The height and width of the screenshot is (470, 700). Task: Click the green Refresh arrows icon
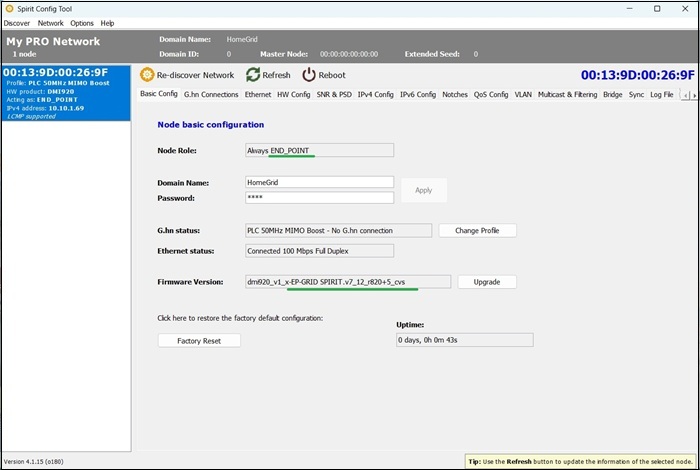click(253, 75)
